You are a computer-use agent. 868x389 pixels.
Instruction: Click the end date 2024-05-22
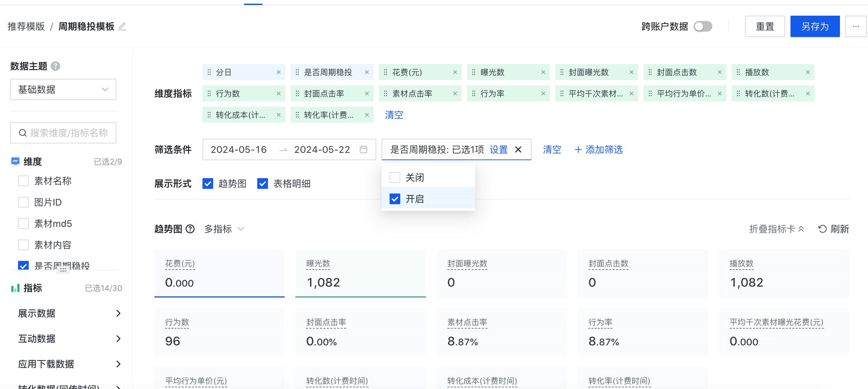click(322, 150)
